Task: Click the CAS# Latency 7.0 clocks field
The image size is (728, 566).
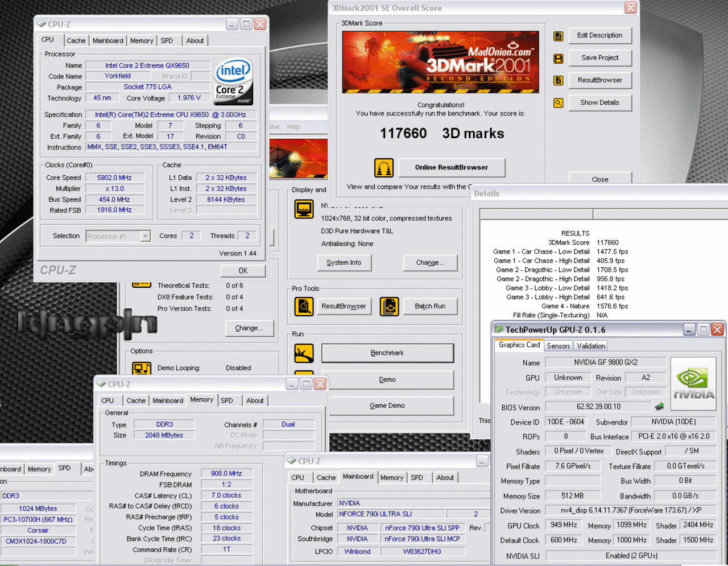Action: pyautogui.click(x=226, y=495)
